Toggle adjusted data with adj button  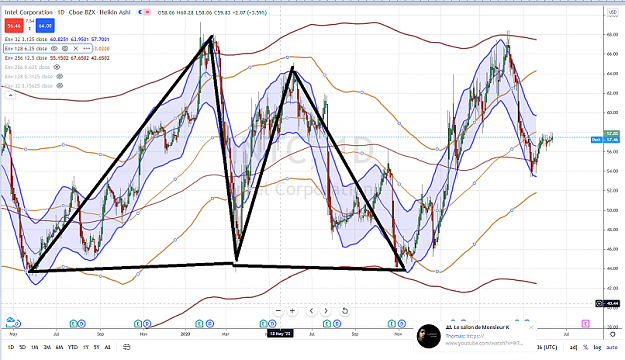point(573,347)
